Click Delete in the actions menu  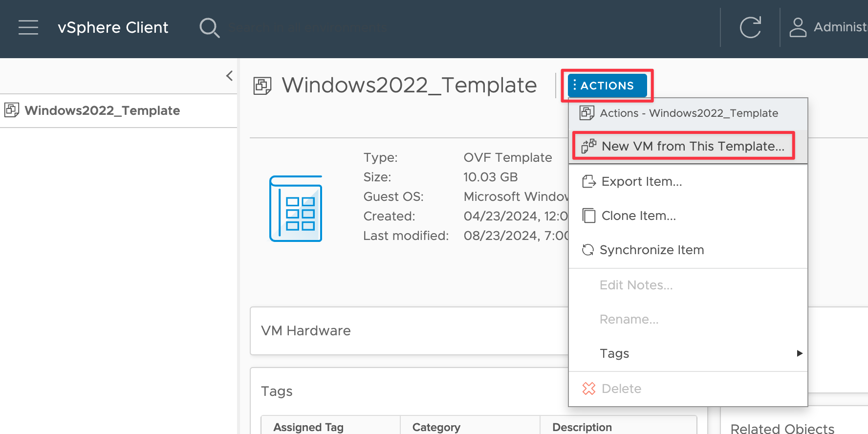[x=688, y=389]
